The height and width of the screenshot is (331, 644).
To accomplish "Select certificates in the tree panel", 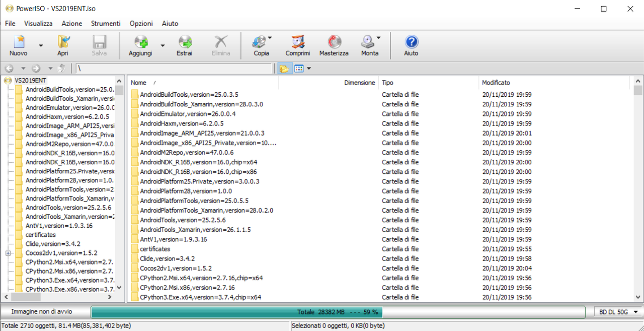I will point(41,235).
